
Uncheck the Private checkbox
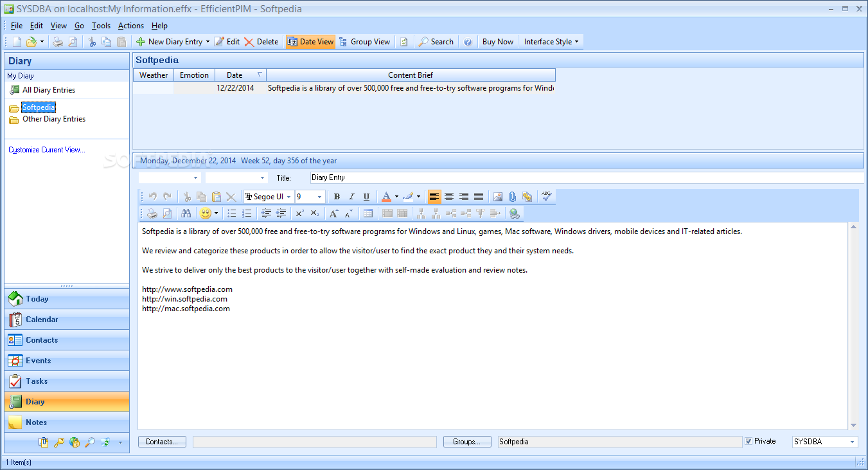click(748, 442)
